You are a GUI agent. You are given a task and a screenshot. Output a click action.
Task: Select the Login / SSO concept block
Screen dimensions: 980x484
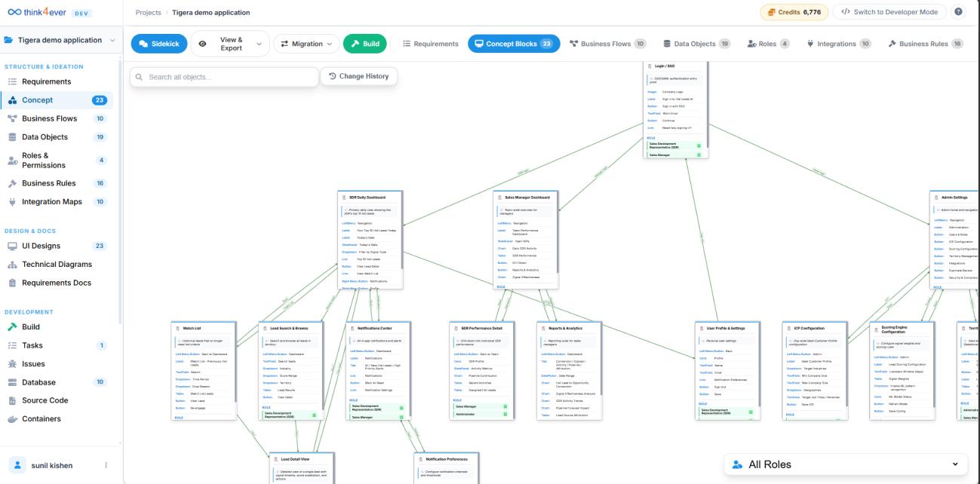pos(676,110)
